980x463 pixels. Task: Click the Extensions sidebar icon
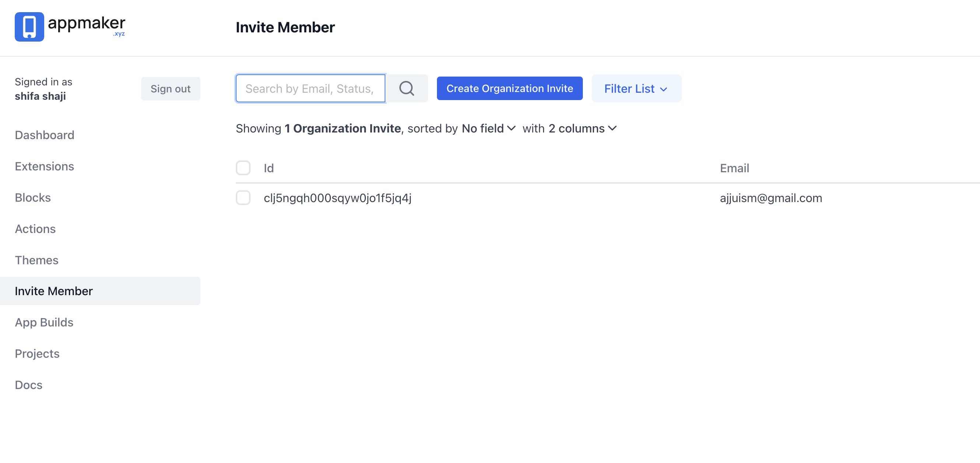[x=44, y=166]
